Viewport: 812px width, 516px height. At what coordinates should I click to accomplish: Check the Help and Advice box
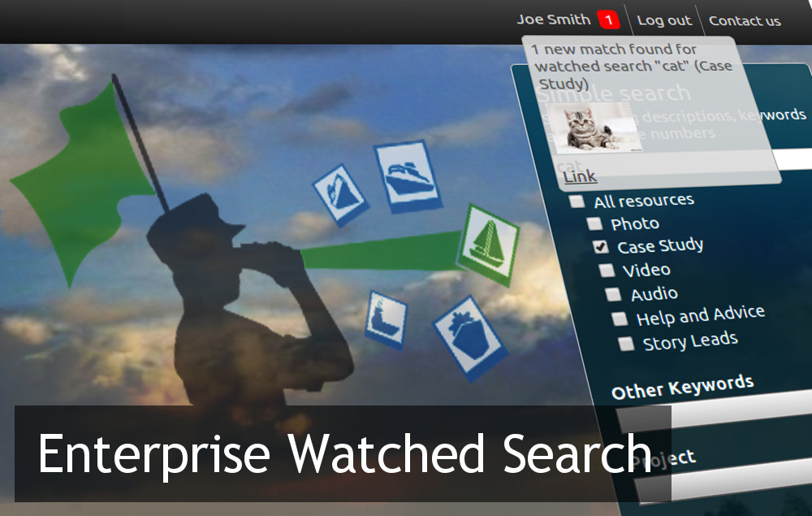[620, 319]
